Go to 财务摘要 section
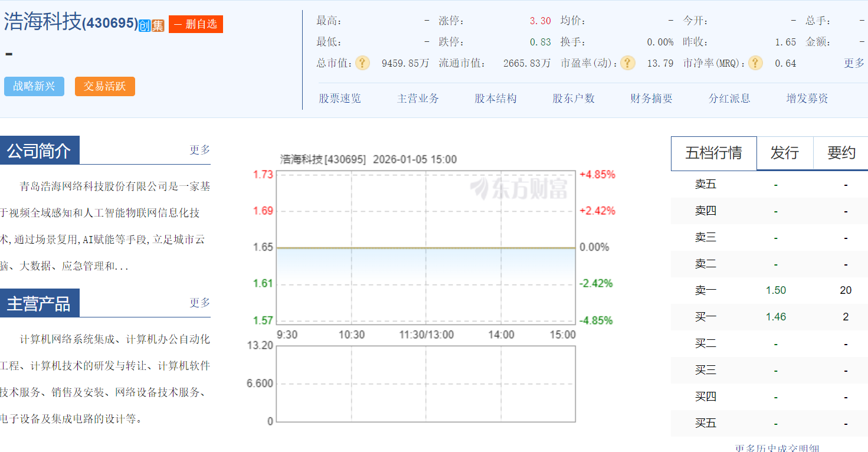The image size is (868, 452). pyautogui.click(x=651, y=99)
